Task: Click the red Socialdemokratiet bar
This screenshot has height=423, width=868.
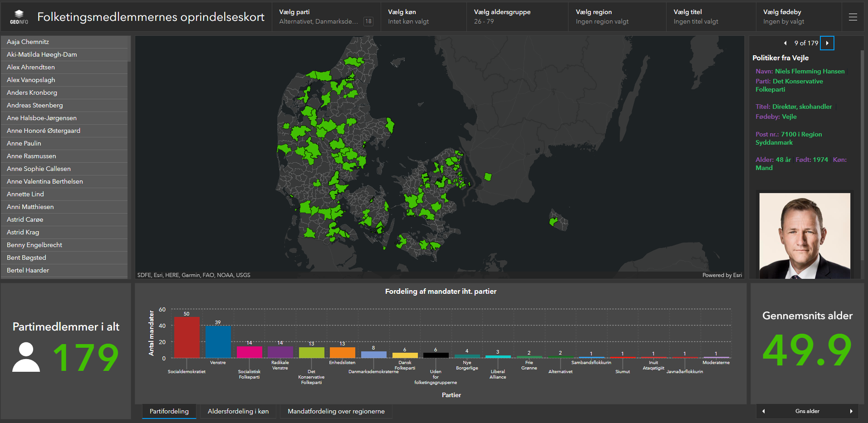Action: [x=186, y=337]
